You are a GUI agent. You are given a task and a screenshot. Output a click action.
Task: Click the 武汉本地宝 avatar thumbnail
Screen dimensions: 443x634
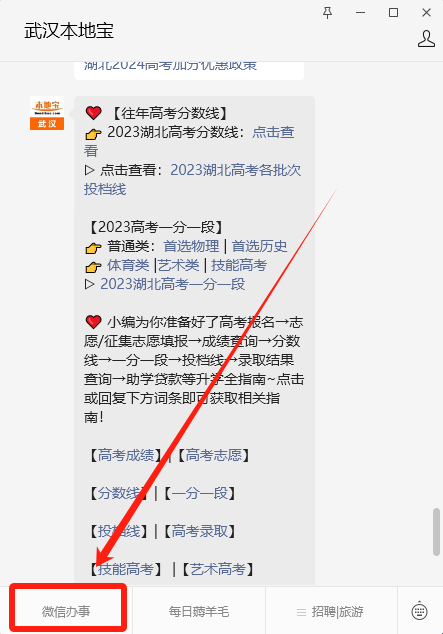[x=47, y=113]
